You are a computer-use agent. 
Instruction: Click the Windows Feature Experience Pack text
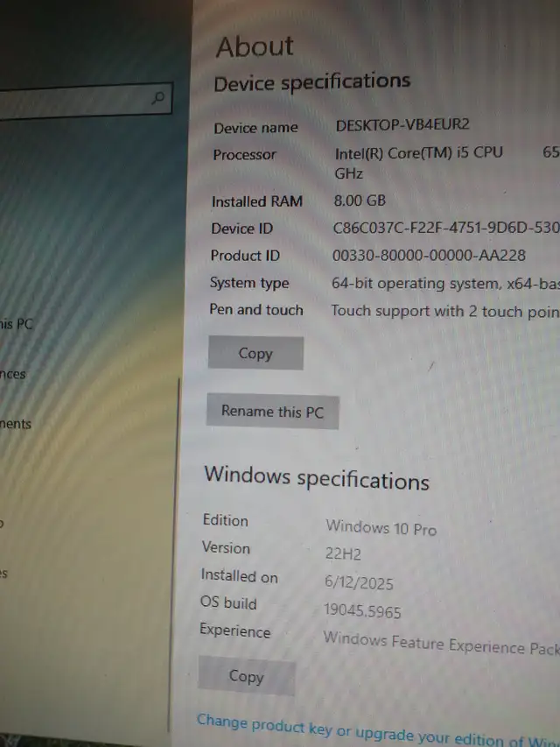coord(441,644)
